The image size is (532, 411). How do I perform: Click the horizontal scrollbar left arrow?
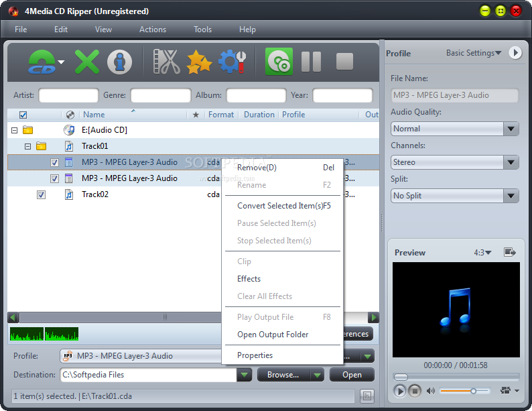pyautogui.click(x=13, y=318)
